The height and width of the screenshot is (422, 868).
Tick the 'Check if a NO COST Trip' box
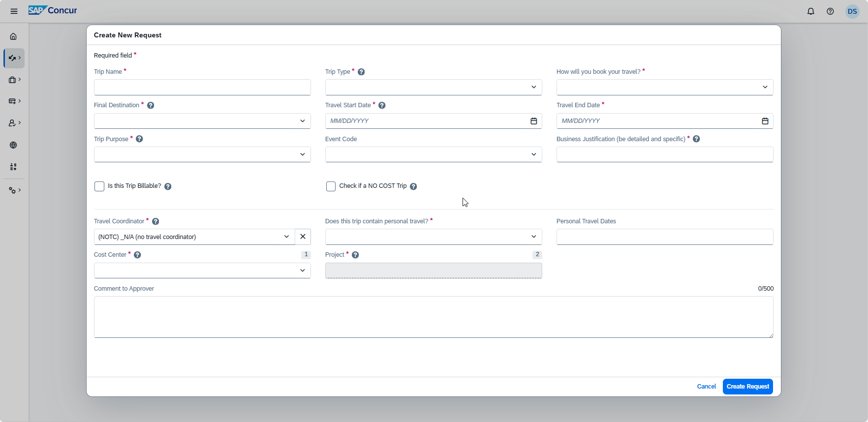(331, 186)
